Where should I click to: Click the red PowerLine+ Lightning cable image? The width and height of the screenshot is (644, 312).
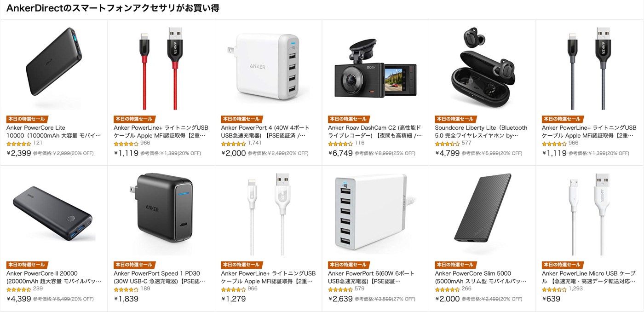click(x=161, y=69)
